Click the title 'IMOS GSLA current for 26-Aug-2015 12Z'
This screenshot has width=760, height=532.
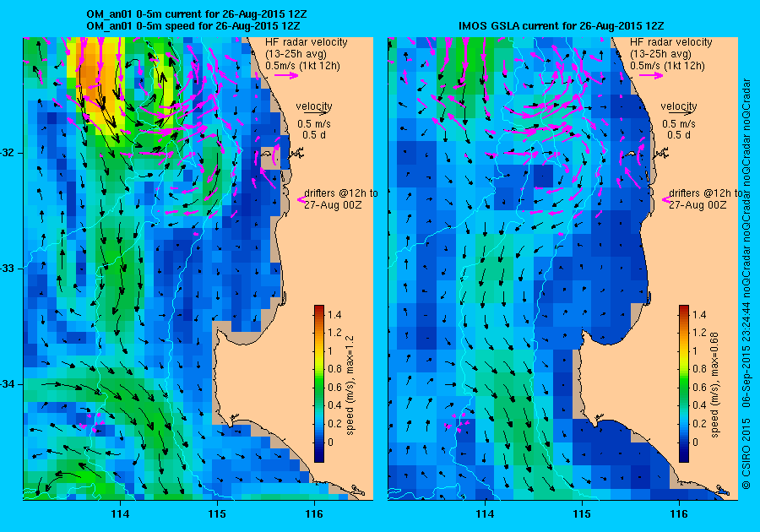(x=562, y=25)
